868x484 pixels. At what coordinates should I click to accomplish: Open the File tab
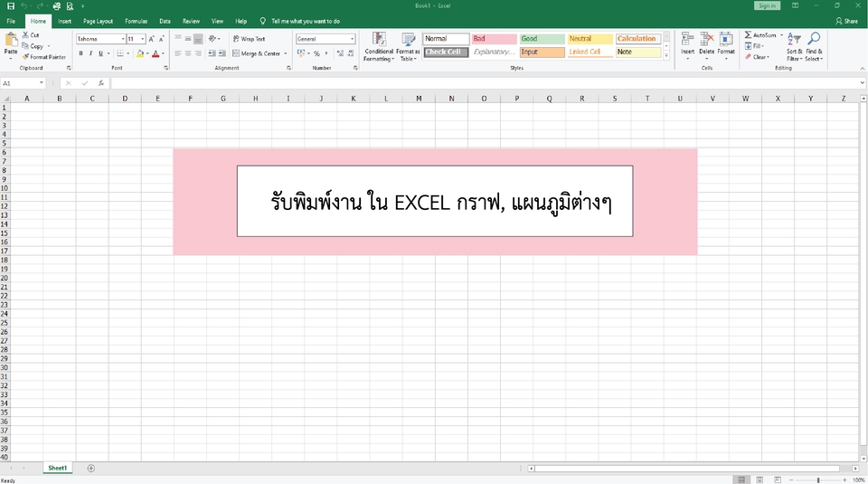[11, 21]
